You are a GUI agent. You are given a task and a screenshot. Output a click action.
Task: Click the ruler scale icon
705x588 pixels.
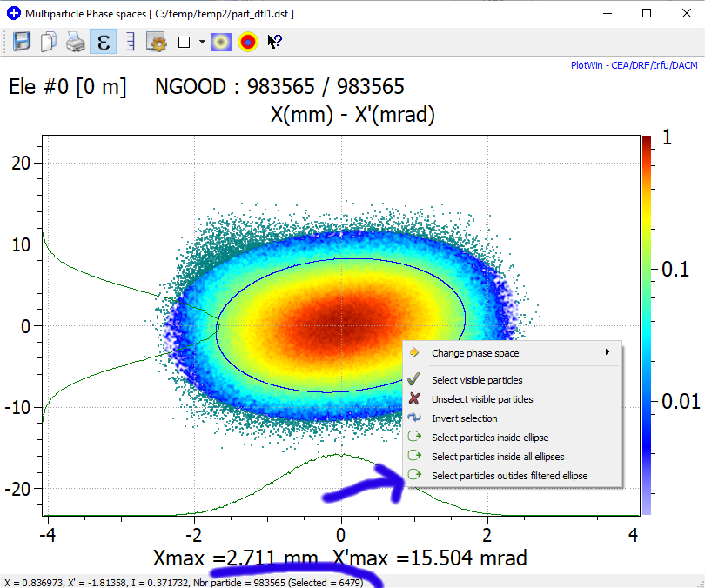click(130, 42)
